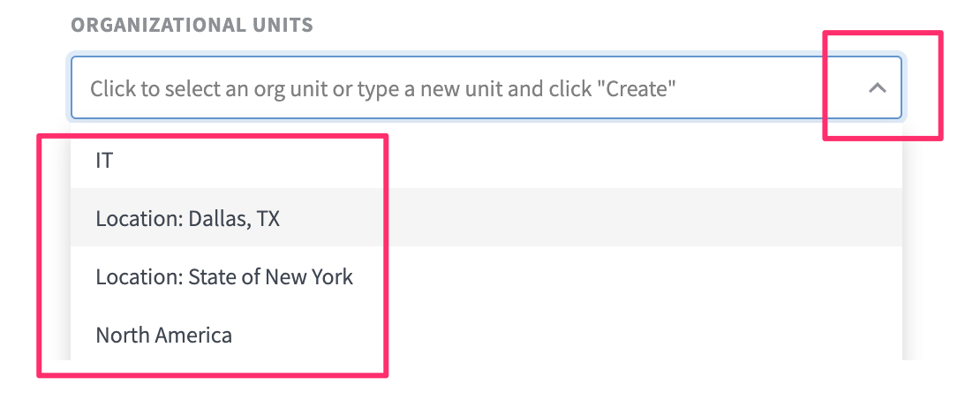Toggle the Organizational Units combo box arrow
This screenshot has width=980, height=415.
point(878,88)
